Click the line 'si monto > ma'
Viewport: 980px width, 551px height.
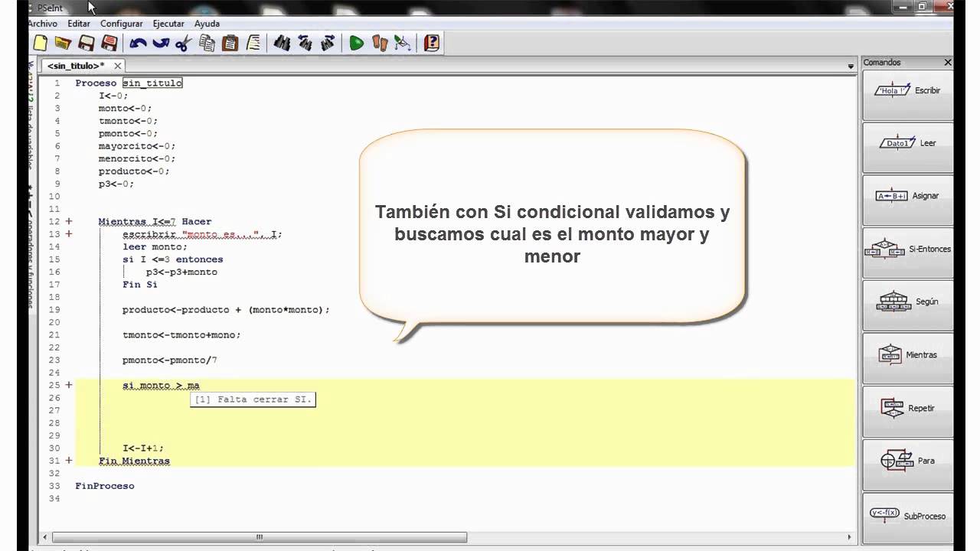click(161, 385)
